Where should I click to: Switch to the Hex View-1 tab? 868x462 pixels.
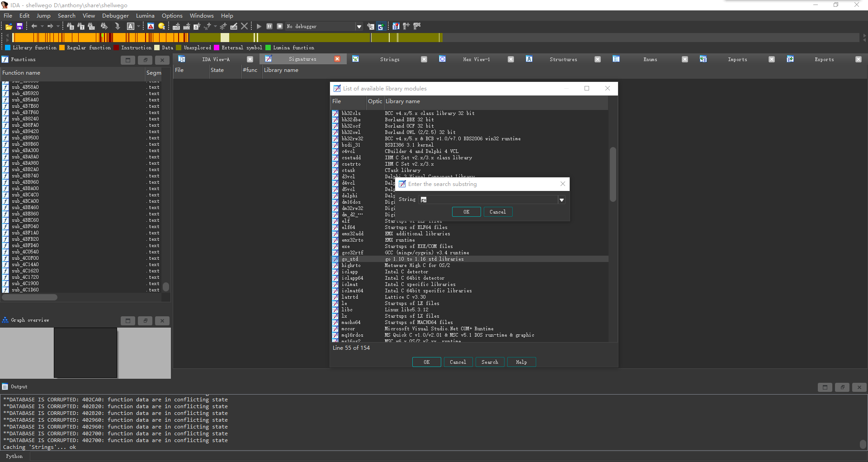tap(476, 59)
